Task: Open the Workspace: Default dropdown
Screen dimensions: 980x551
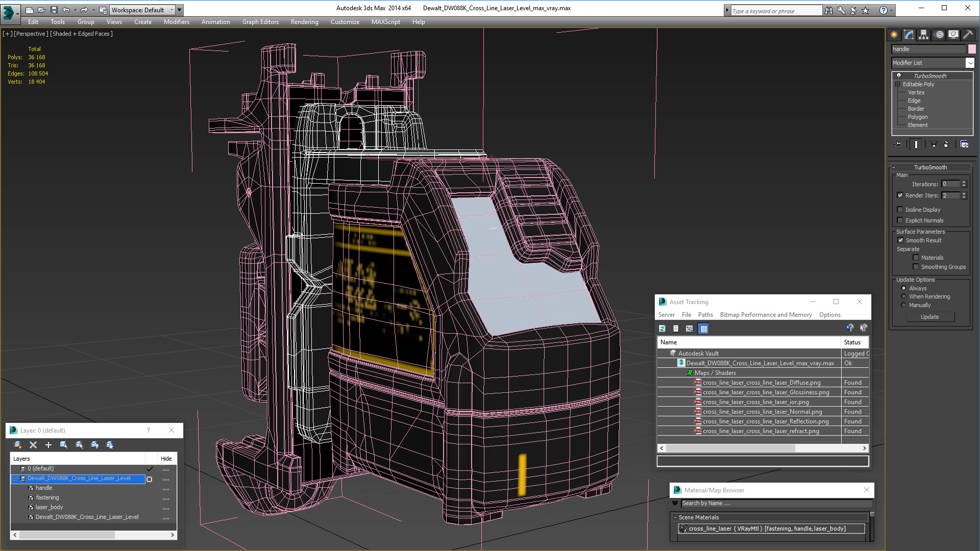Action: click(142, 10)
